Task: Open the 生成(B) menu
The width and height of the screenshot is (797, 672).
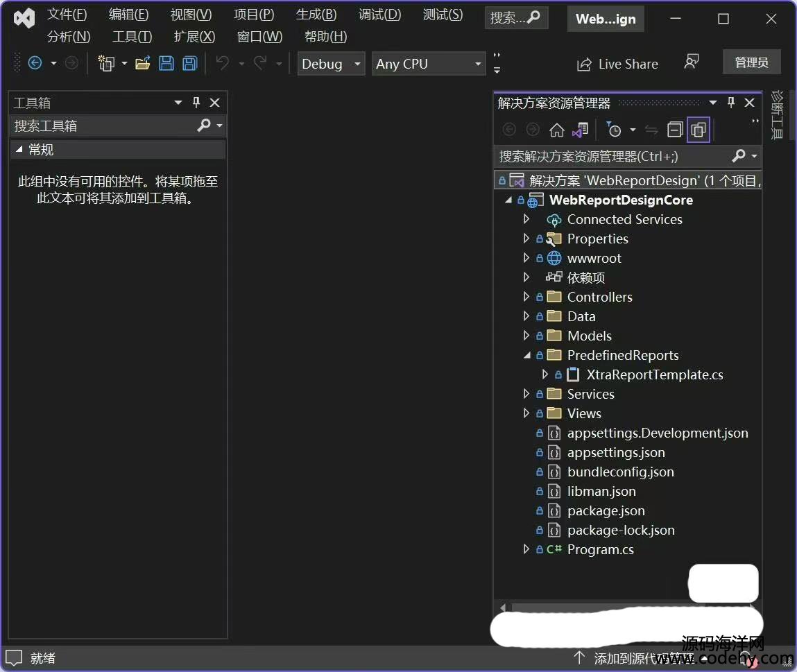Action: coord(316,15)
